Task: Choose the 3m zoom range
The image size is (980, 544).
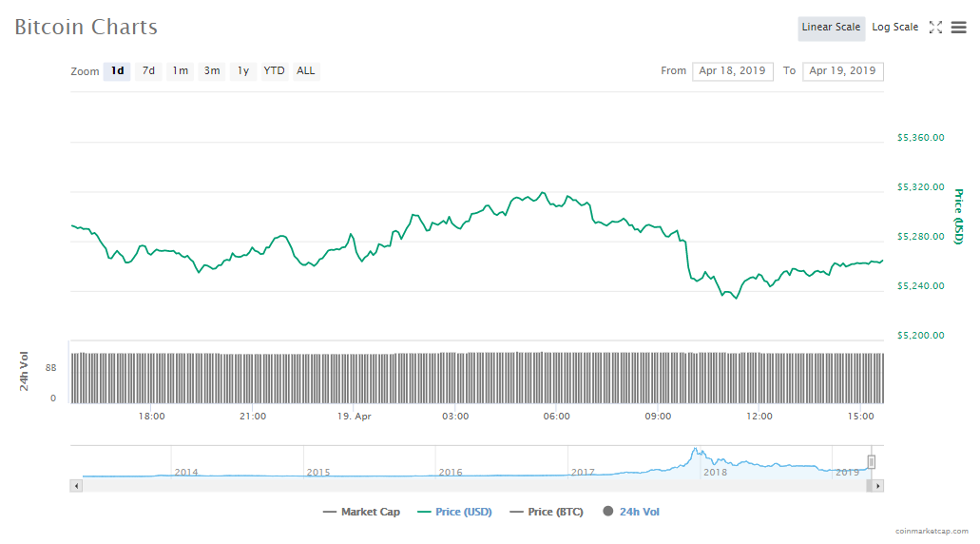Action: tap(212, 70)
